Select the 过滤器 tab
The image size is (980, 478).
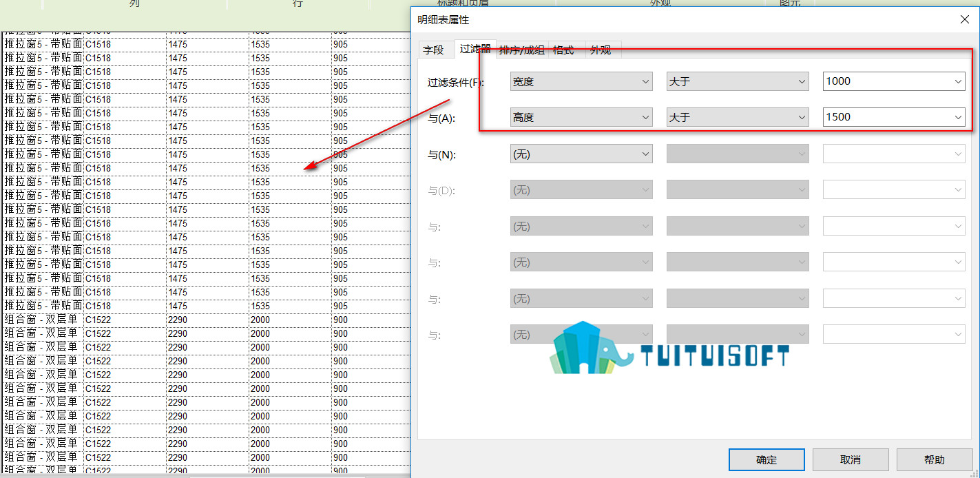tap(475, 48)
